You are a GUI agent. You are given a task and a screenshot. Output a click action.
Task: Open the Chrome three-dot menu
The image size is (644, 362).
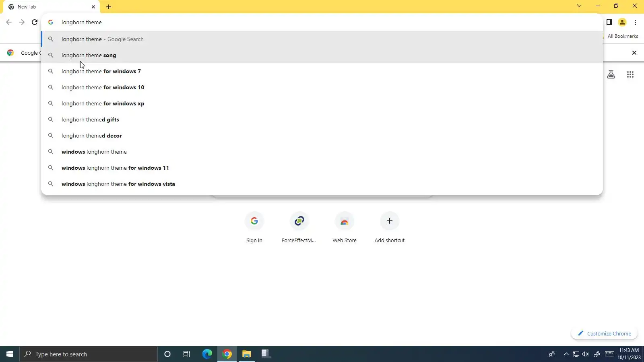click(635, 22)
